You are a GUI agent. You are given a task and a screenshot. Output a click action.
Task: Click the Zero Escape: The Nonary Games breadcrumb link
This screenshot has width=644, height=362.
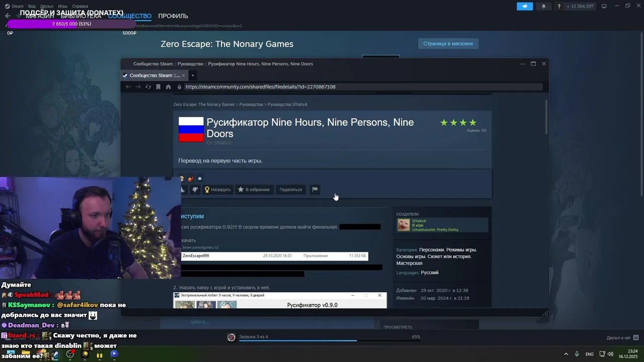click(x=204, y=105)
